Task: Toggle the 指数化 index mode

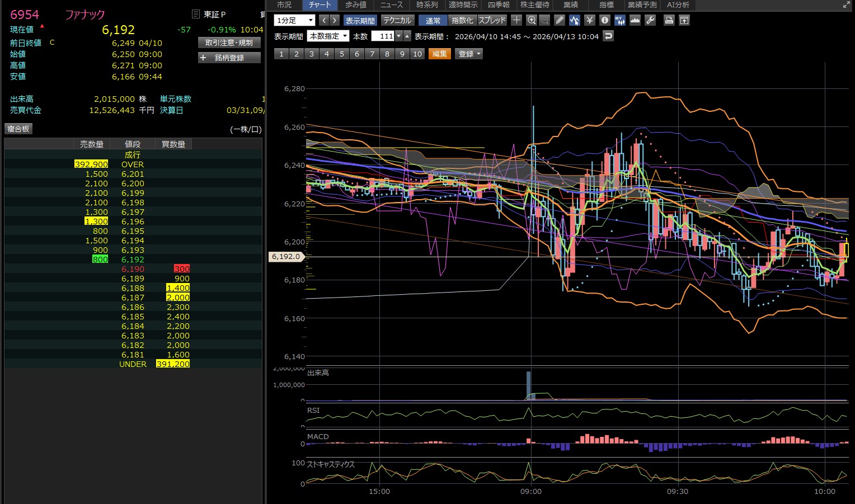Action: 462,20
